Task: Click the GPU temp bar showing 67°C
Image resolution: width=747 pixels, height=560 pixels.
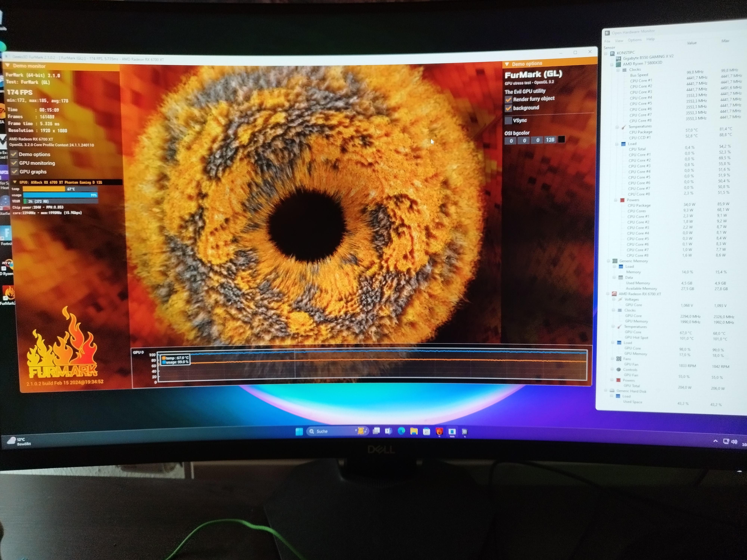Action: click(61, 189)
